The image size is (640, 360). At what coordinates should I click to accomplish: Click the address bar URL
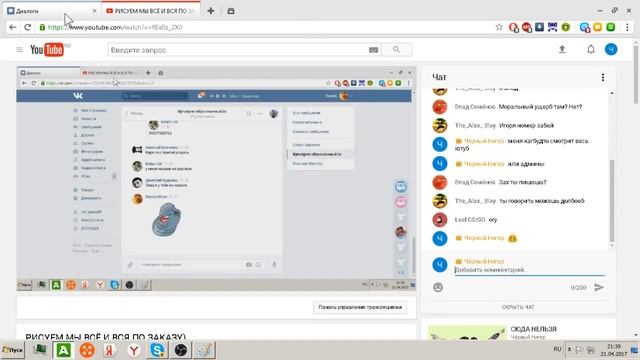pyautogui.click(x=115, y=27)
